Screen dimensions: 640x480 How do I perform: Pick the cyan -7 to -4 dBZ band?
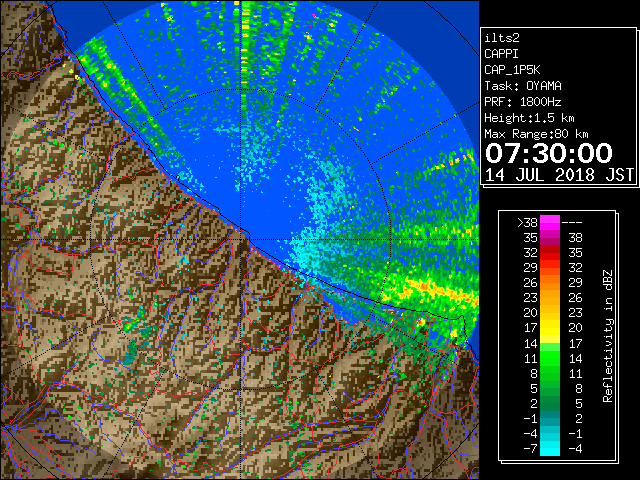pos(550,448)
